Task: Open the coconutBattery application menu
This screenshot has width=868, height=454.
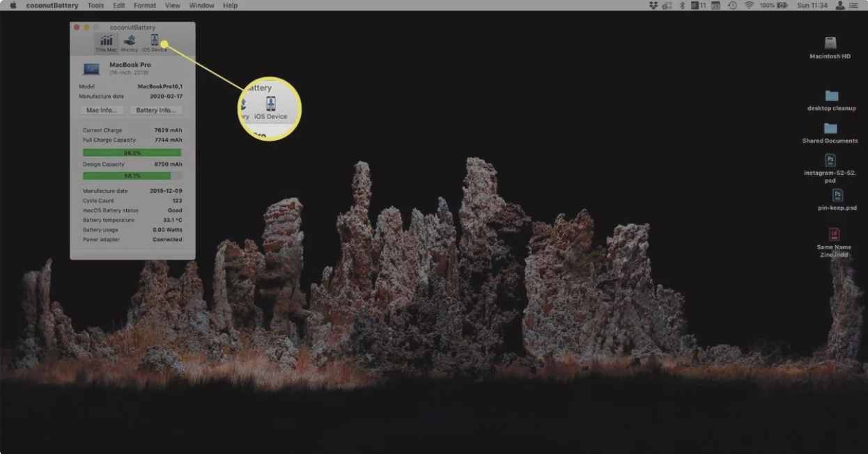Action: click(52, 6)
